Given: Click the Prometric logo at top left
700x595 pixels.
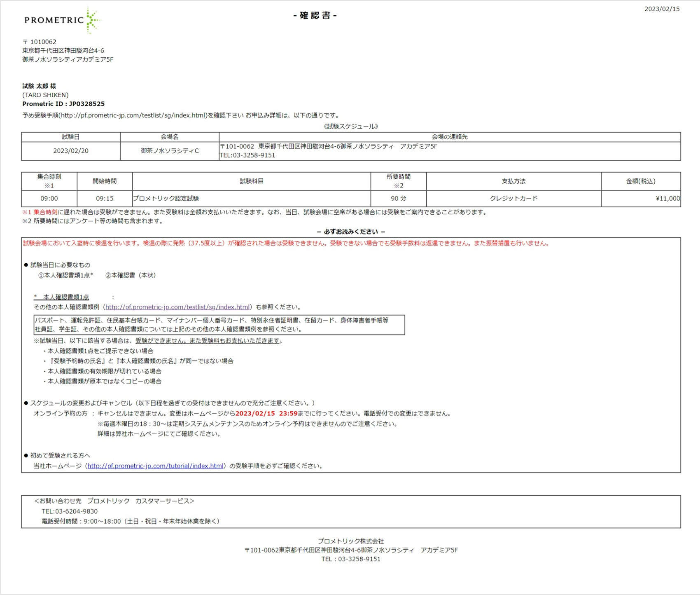Looking at the screenshot, I should tap(63, 20).
